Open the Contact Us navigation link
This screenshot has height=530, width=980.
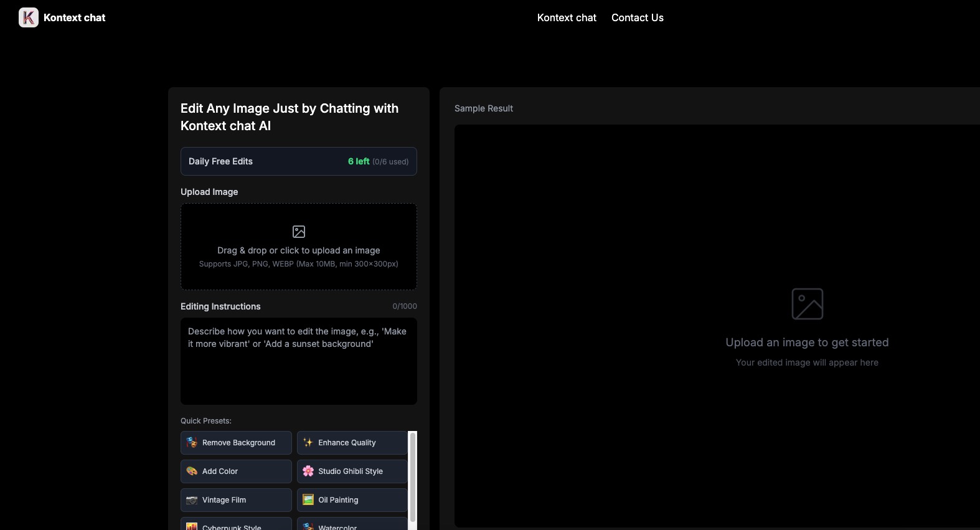[637, 17]
